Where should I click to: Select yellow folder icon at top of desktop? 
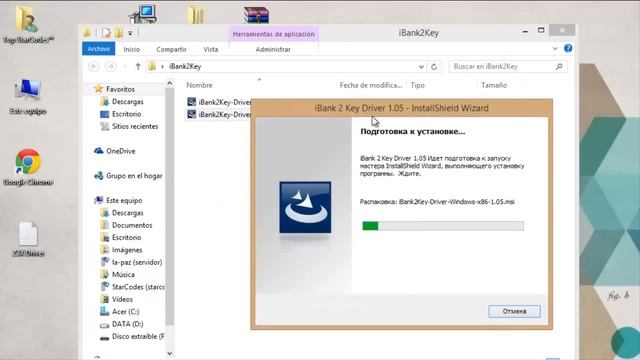pos(196,15)
